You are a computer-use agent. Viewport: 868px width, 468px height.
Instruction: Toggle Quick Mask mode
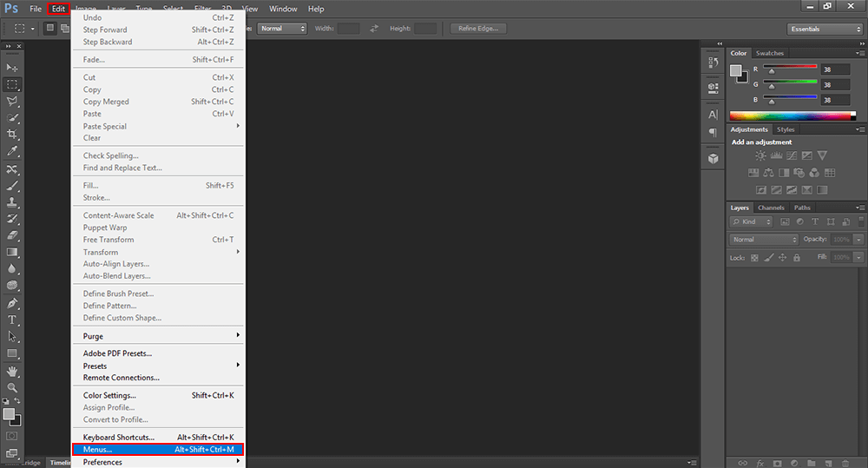(11, 436)
